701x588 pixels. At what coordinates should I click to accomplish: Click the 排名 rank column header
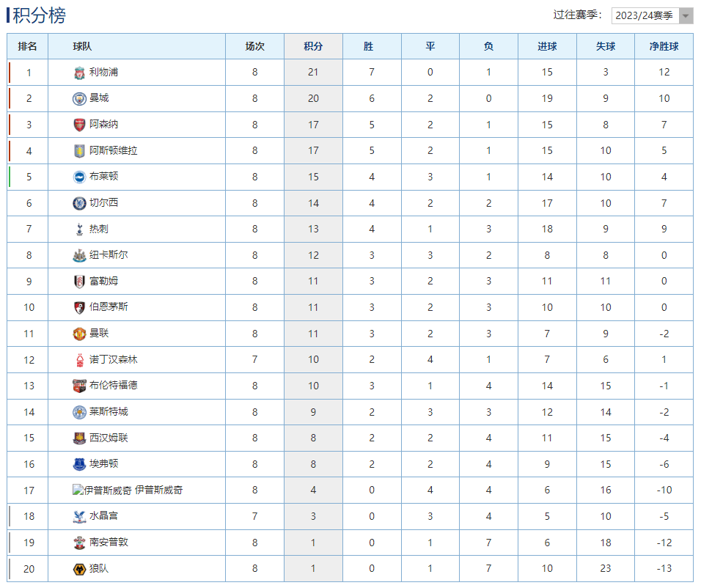click(28, 46)
